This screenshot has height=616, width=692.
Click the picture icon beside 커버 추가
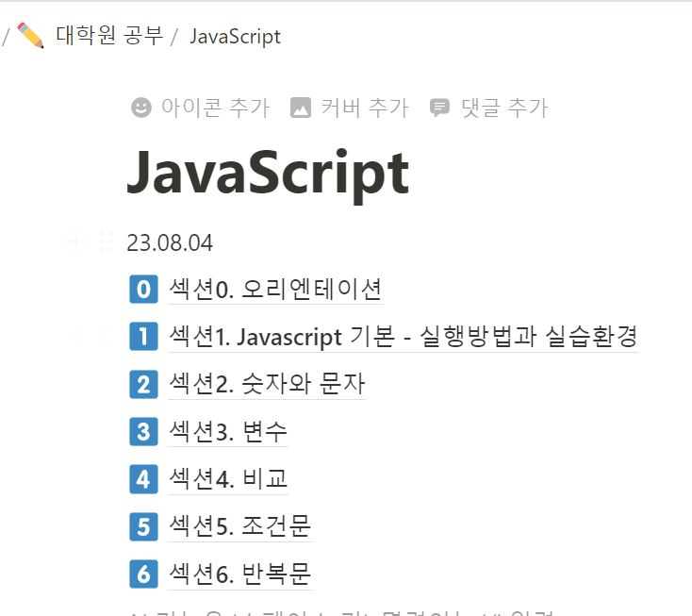[x=301, y=108]
